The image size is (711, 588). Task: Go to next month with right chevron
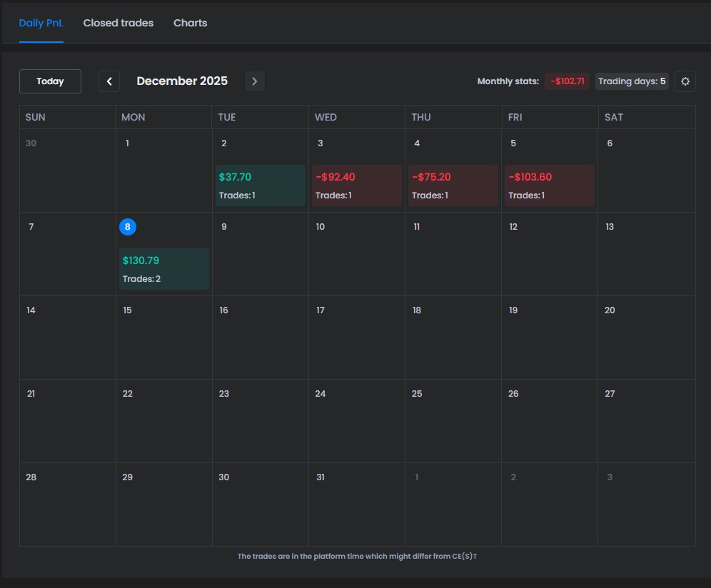click(254, 81)
